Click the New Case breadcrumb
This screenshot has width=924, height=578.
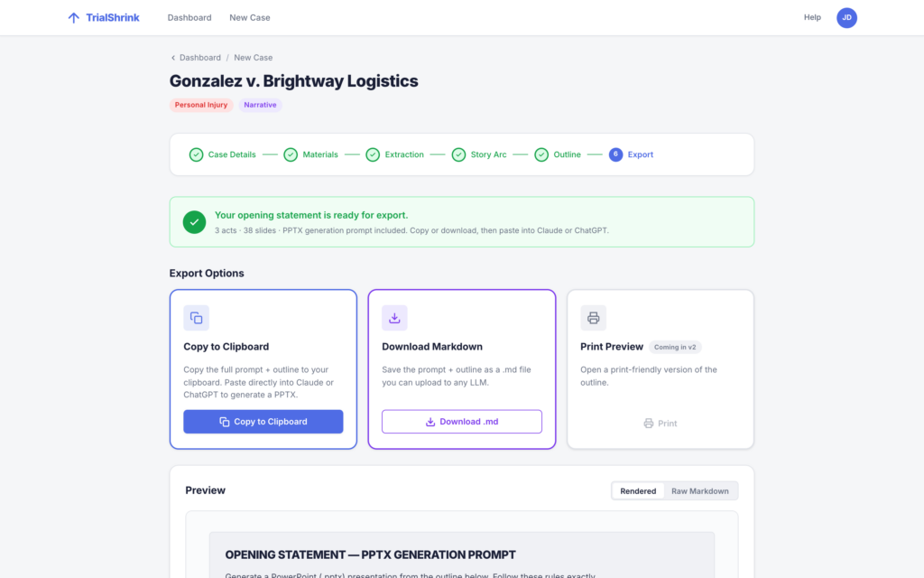(253, 58)
